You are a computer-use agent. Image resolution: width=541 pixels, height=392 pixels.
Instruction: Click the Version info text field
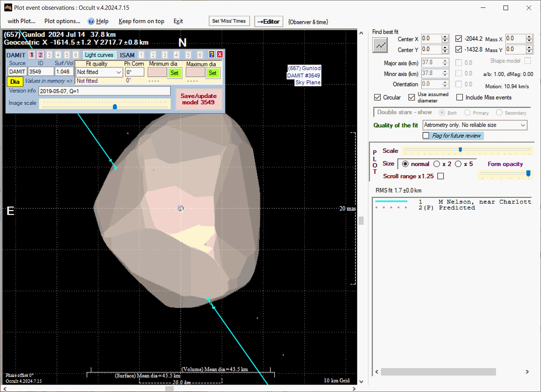coord(105,91)
